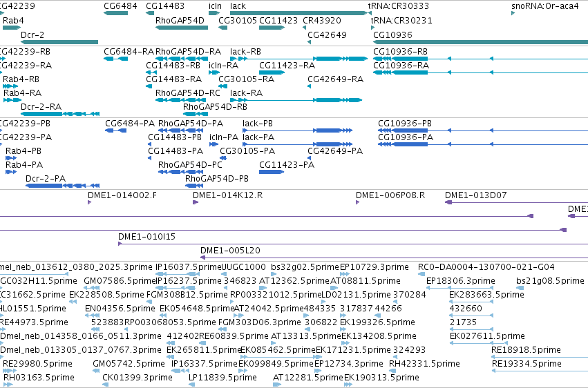Select transcript RhoGAP54D-RC
Screen dimensions: 588x388
181,100
